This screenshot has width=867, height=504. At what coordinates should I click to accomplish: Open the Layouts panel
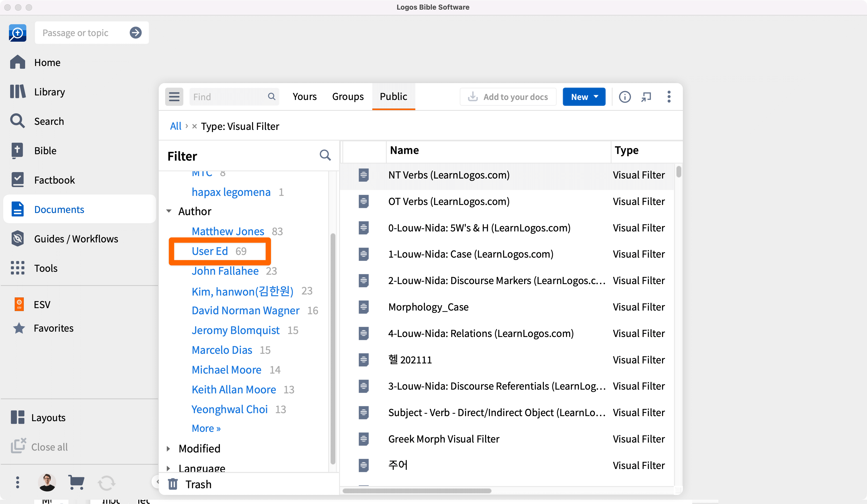(49, 417)
